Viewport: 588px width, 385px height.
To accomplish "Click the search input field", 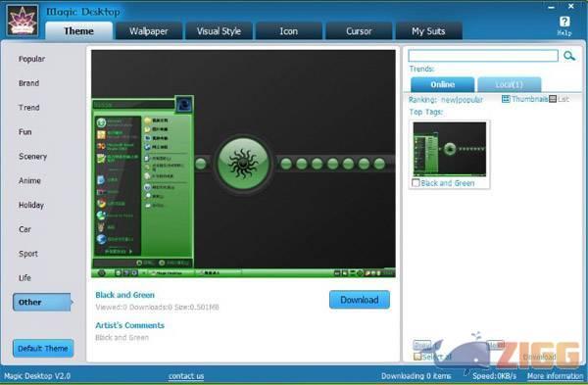I will pos(483,56).
